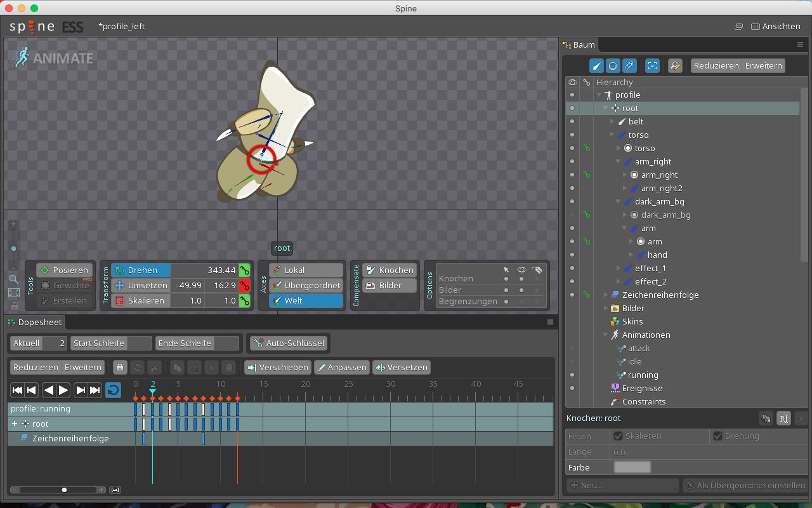The height and width of the screenshot is (508, 812).
Task: Click the paperclip attachments filter icon
Action: click(629, 66)
